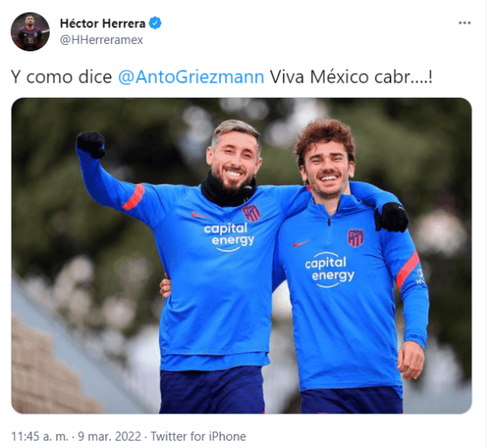
Task: Click the "Y como dice" tweet text
Action: pos(61,77)
